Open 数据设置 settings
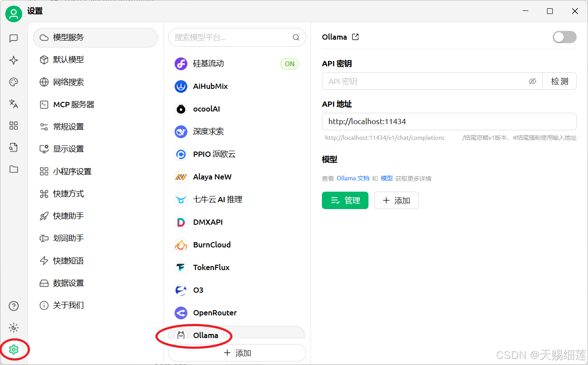The width and height of the screenshot is (588, 365). click(x=95, y=283)
